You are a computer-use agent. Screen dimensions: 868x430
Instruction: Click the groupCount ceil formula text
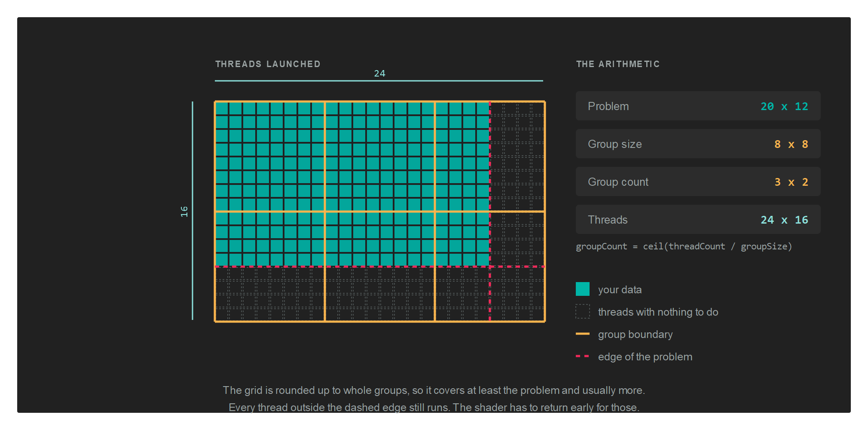click(x=684, y=246)
